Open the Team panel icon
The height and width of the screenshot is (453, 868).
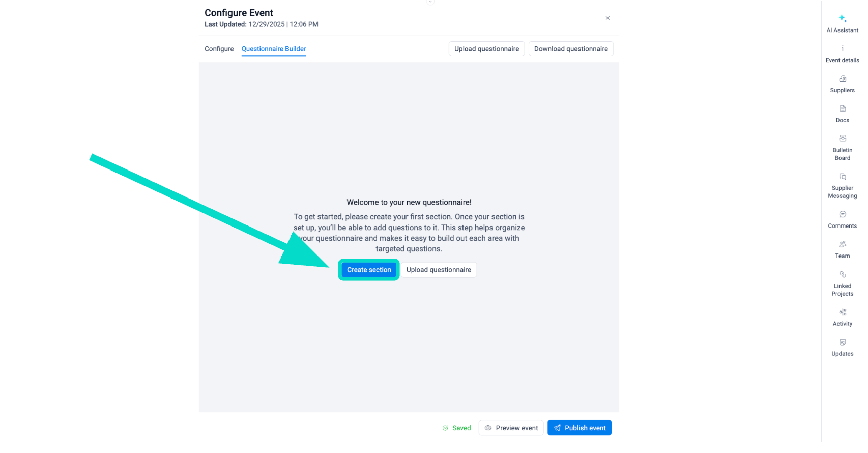tap(842, 244)
